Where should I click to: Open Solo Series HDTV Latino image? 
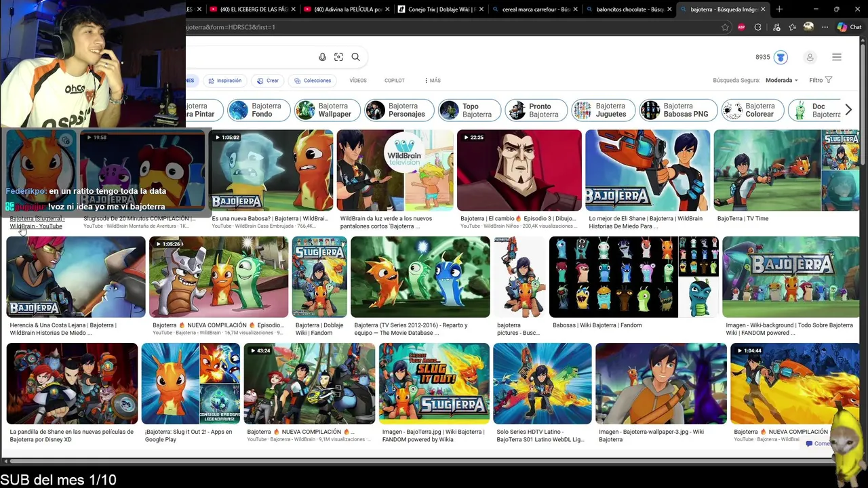click(542, 384)
